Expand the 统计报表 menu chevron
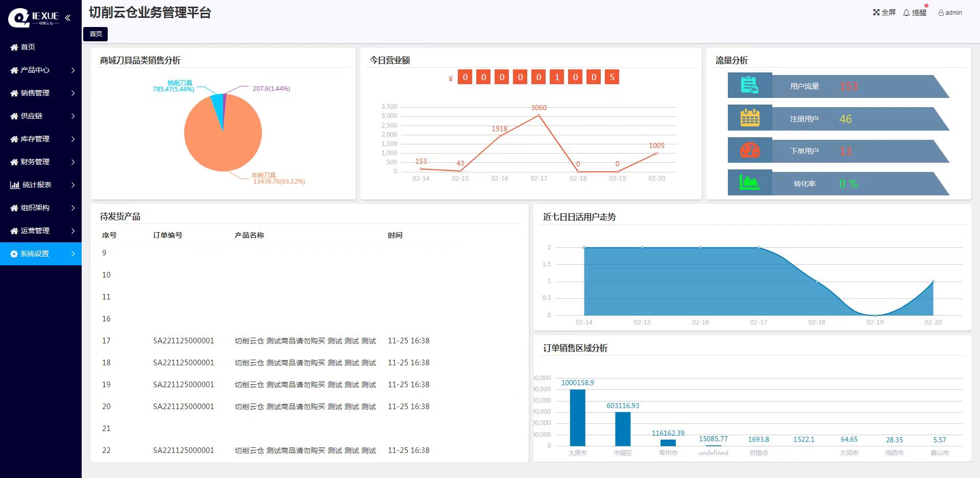 (73, 185)
